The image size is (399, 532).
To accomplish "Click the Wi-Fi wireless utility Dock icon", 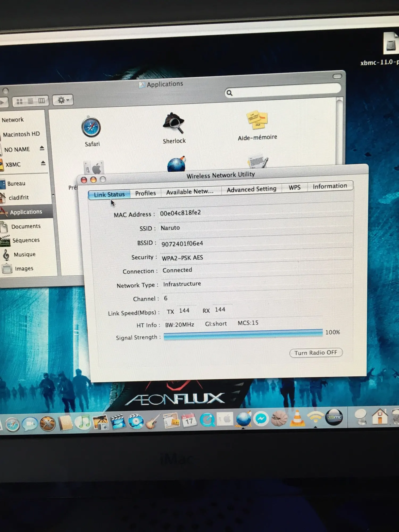I will click(315, 417).
